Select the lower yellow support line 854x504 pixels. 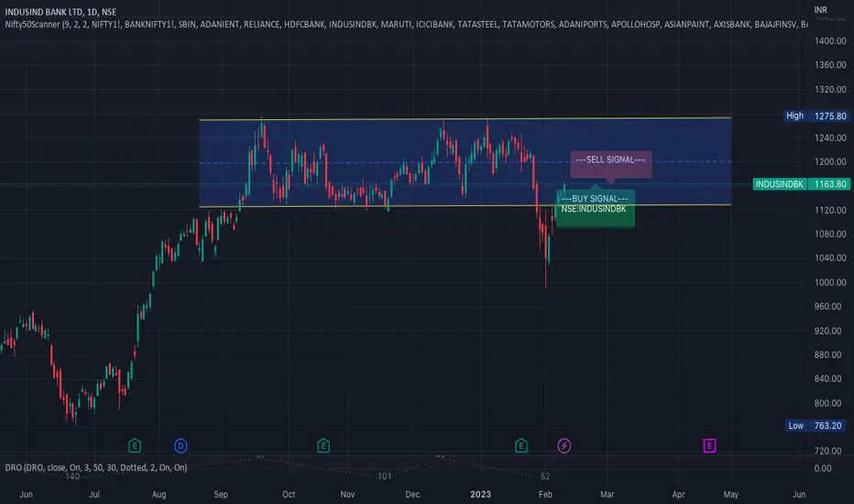point(465,206)
